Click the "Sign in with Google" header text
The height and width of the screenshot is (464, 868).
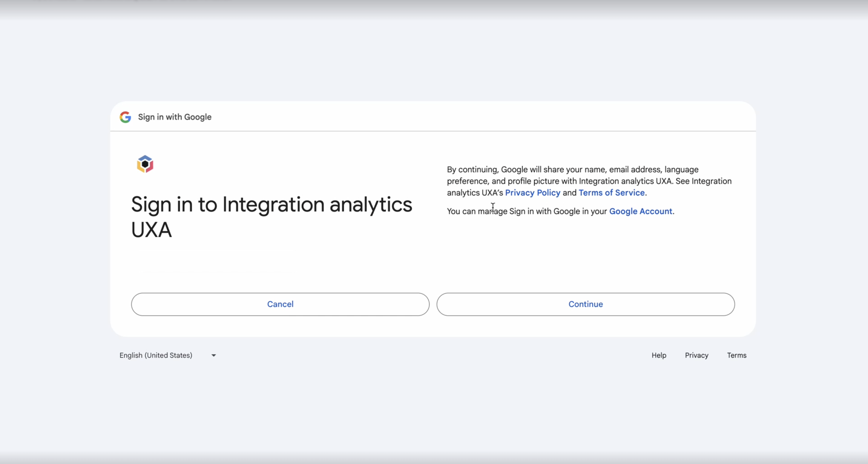tap(174, 117)
